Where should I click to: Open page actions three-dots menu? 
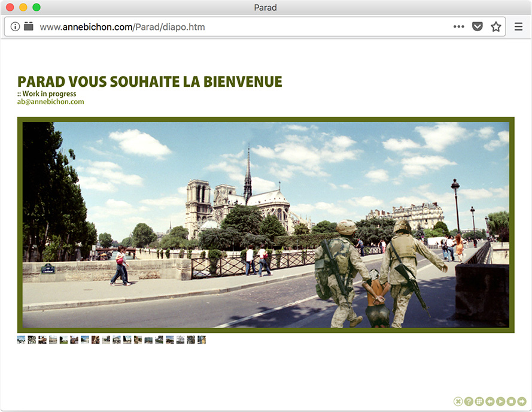click(x=458, y=27)
